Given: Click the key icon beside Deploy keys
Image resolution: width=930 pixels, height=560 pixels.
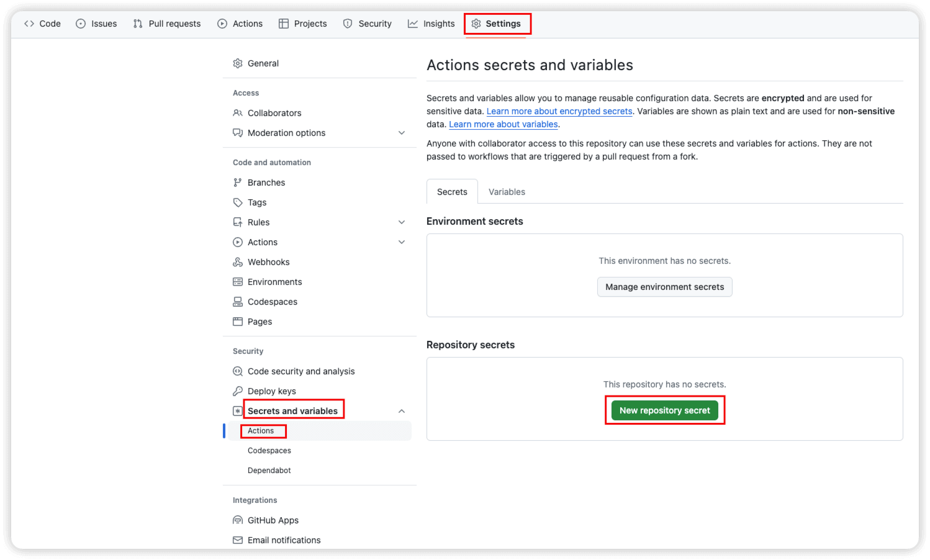Looking at the screenshot, I should tap(238, 391).
